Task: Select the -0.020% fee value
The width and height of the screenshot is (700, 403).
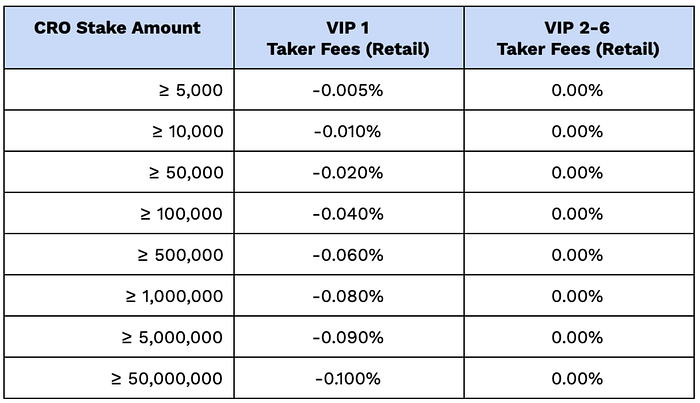Action: pos(348,173)
